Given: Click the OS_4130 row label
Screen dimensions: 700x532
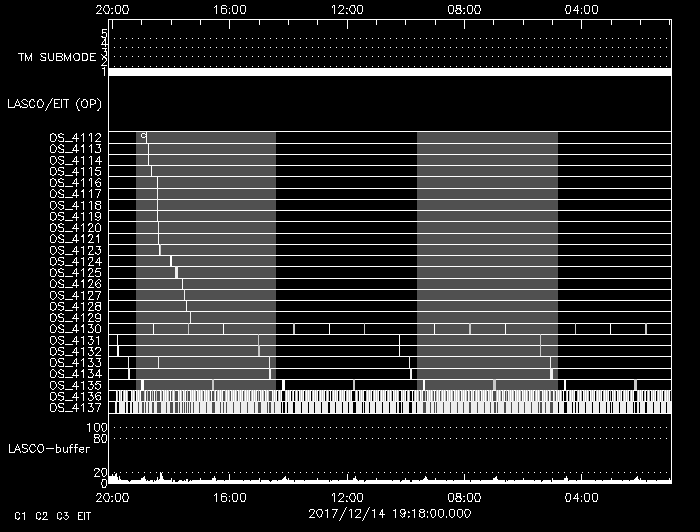Looking at the screenshot, I should point(75,329).
